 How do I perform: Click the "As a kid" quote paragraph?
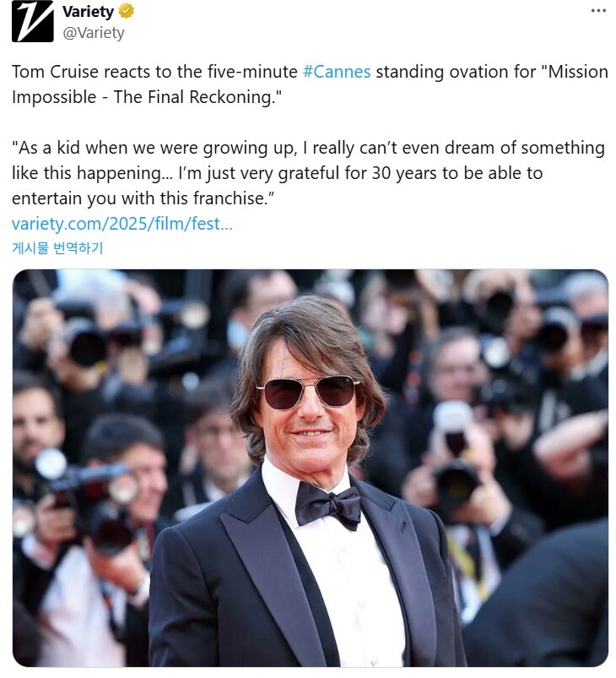pyautogui.click(x=308, y=149)
